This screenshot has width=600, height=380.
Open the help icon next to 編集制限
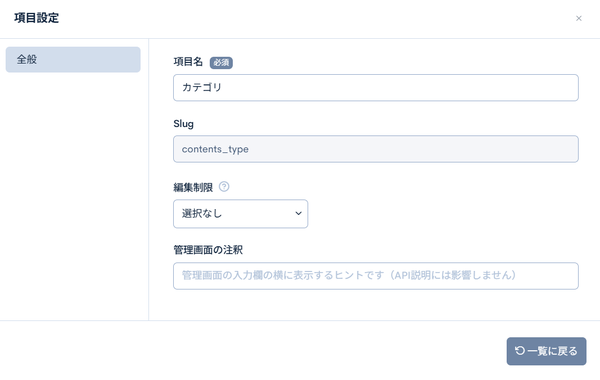[x=224, y=187]
